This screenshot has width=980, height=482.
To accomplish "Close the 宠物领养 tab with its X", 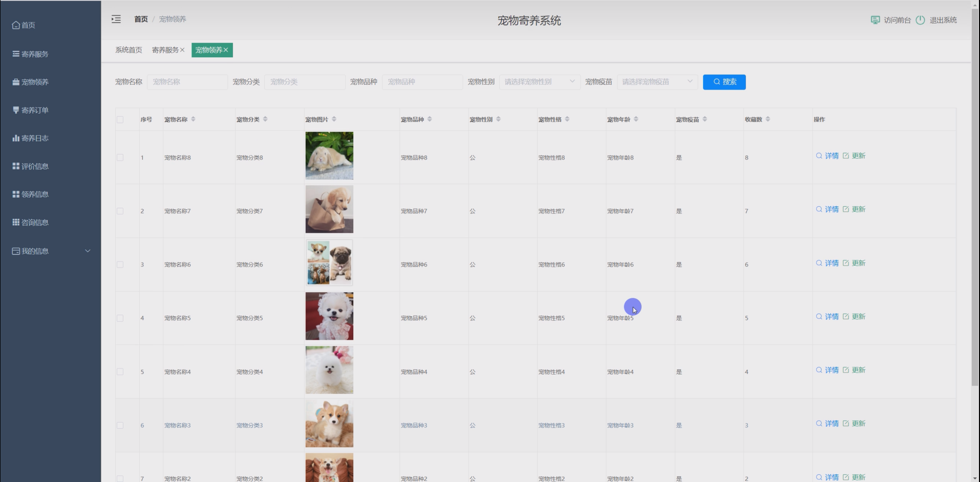I will [x=226, y=50].
